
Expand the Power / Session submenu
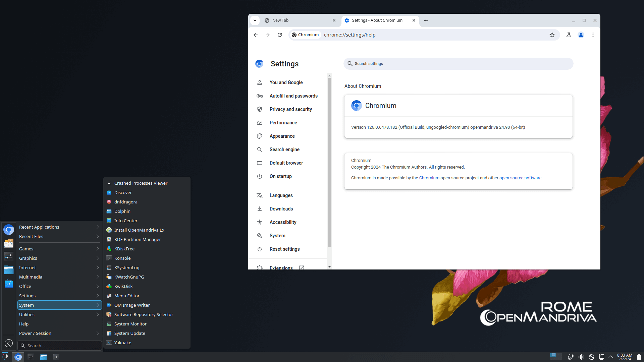(35, 333)
